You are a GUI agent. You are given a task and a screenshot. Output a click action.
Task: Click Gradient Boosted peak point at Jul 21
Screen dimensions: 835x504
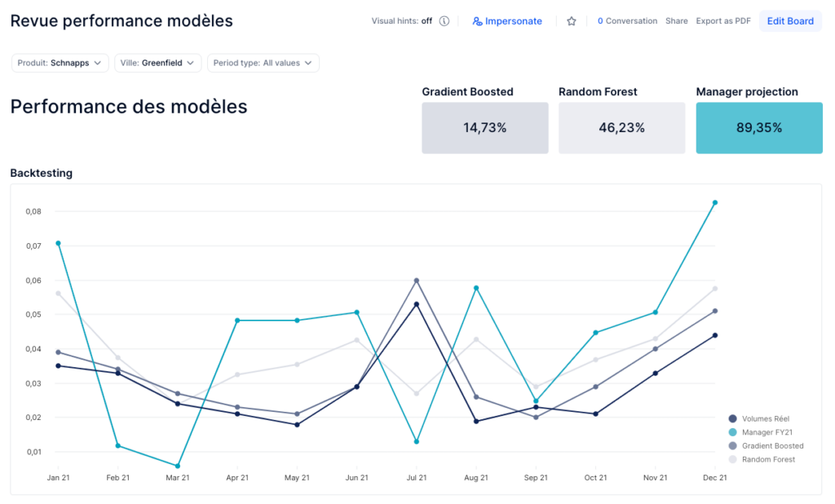[417, 281]
